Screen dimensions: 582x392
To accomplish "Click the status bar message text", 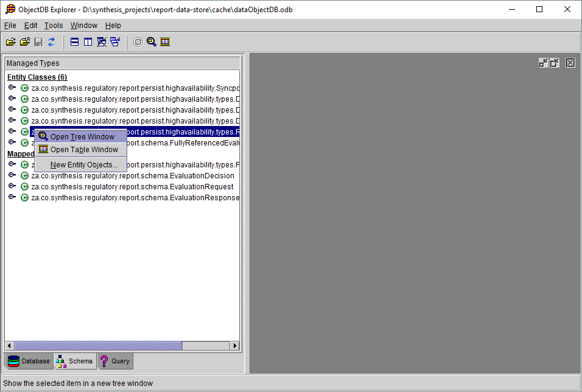I will (x=78, y=383).
